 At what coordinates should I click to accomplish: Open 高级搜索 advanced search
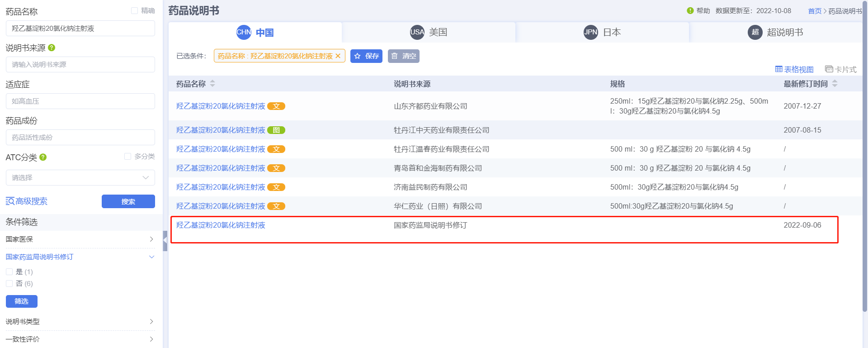[x=27, y=201]
